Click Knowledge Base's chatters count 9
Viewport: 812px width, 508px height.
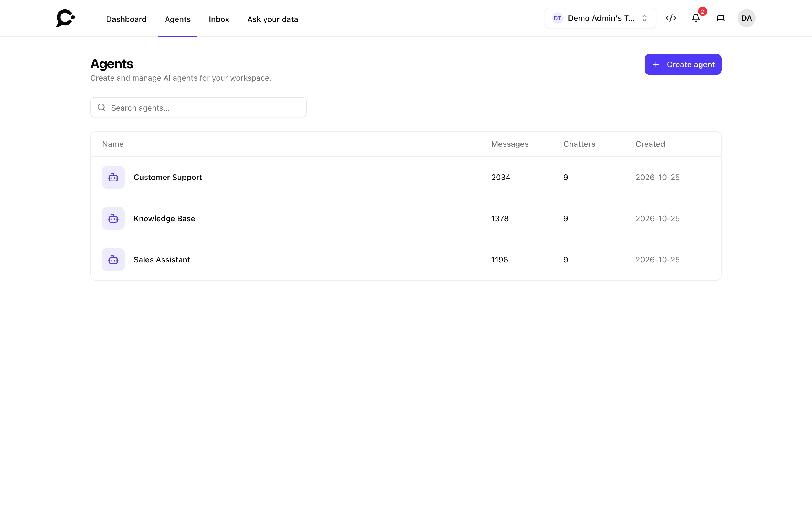click(x=566, y=218)
